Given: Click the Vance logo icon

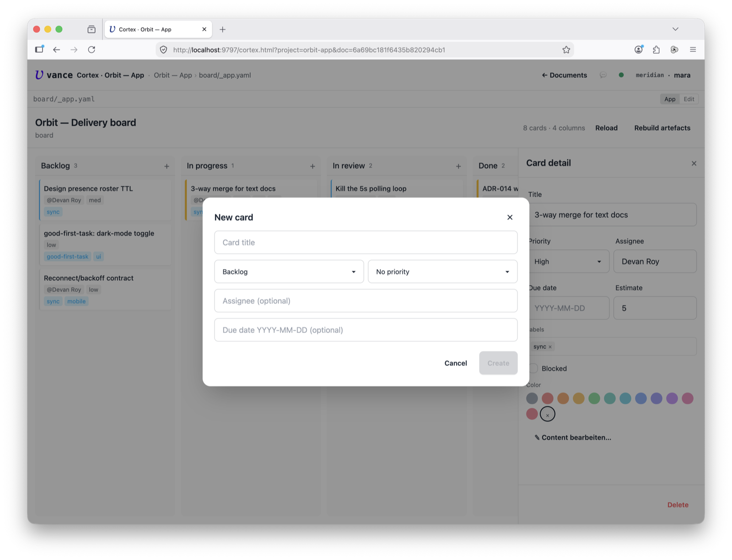Looking at the screenshot, I should [39, 75].
